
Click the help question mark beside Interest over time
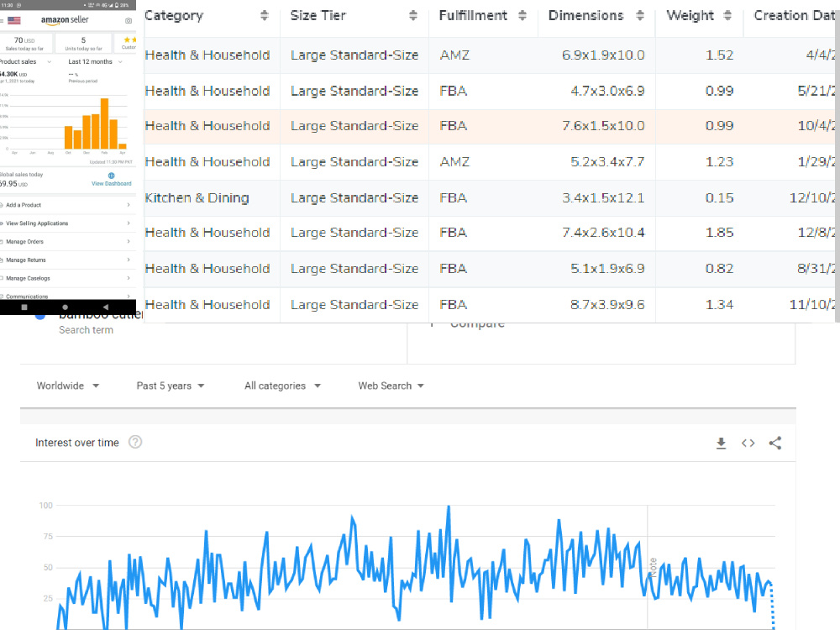point(135,443)
